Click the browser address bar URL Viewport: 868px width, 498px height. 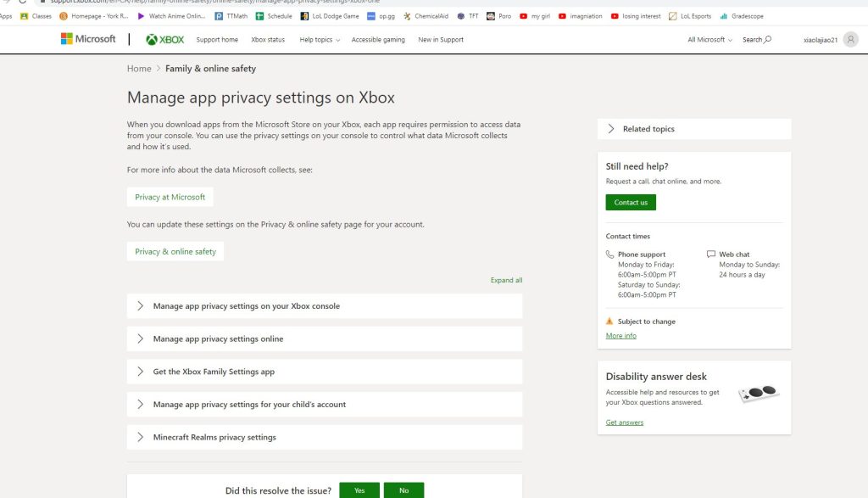click(214, 2)
